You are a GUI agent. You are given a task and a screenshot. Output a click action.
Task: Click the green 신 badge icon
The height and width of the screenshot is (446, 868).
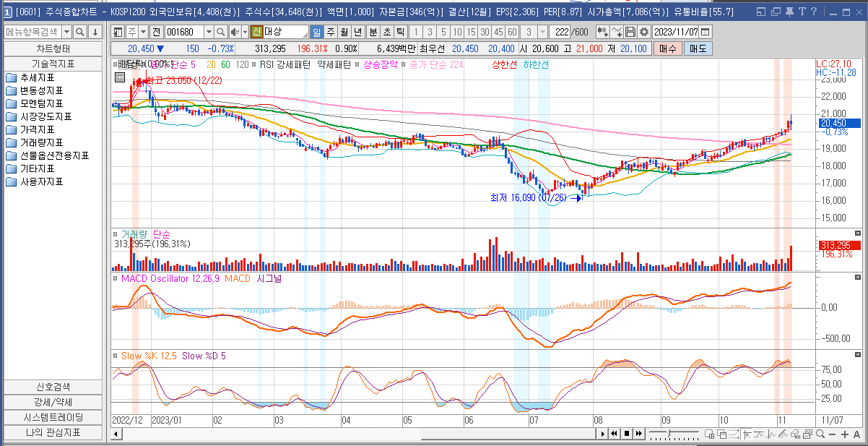coord(256,32)
